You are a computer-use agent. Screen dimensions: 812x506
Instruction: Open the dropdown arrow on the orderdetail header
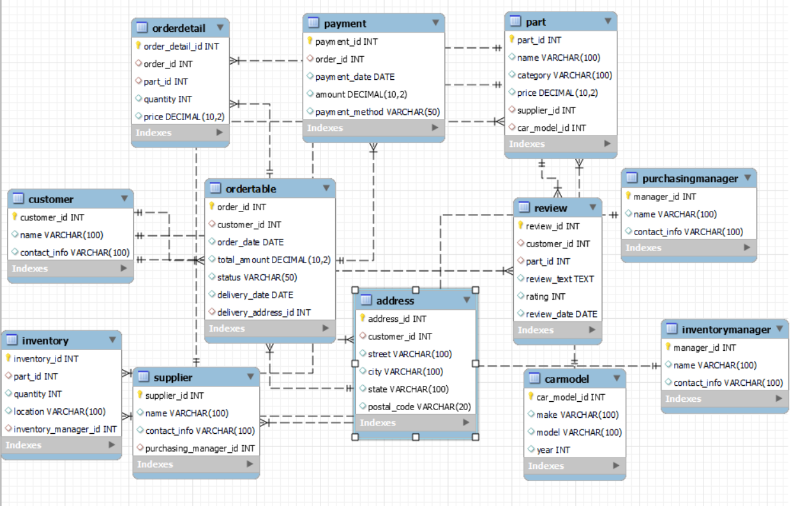click(x=222, y=27)
